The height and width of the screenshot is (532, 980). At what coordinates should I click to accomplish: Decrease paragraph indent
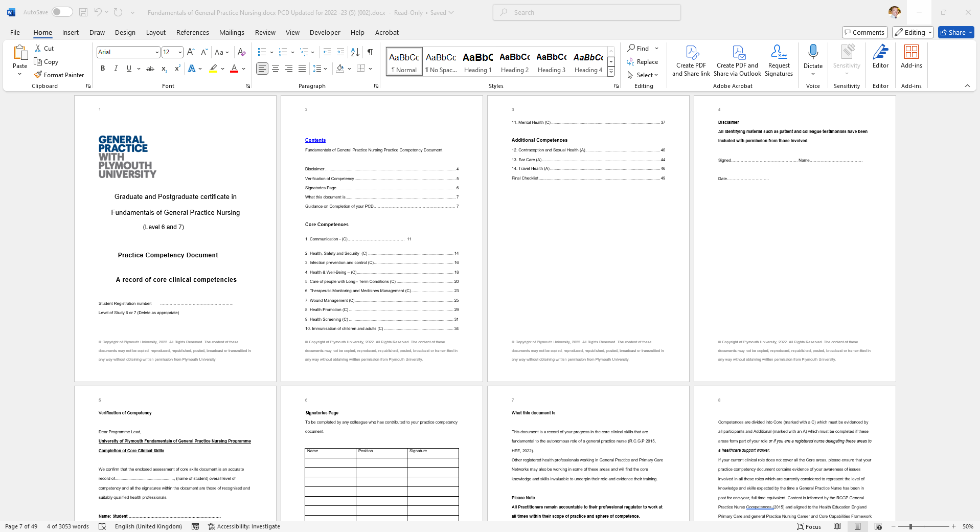tap(327, 52)
